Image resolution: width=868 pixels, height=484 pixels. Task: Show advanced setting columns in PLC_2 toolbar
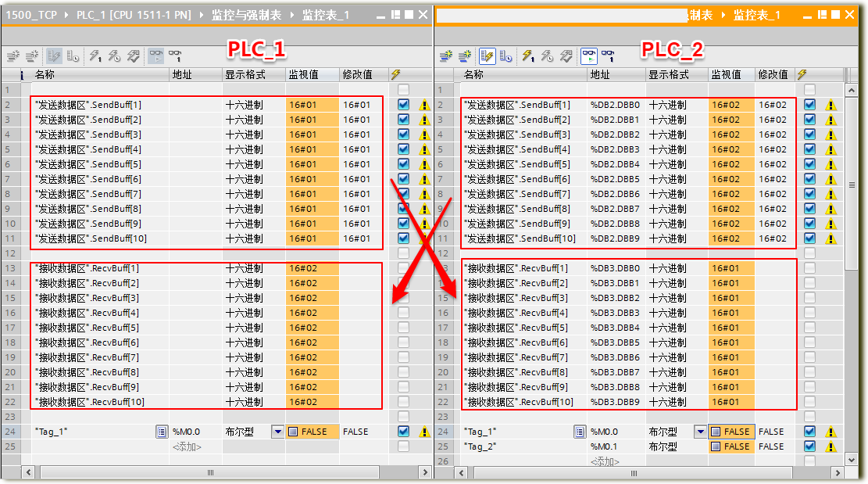505,56
